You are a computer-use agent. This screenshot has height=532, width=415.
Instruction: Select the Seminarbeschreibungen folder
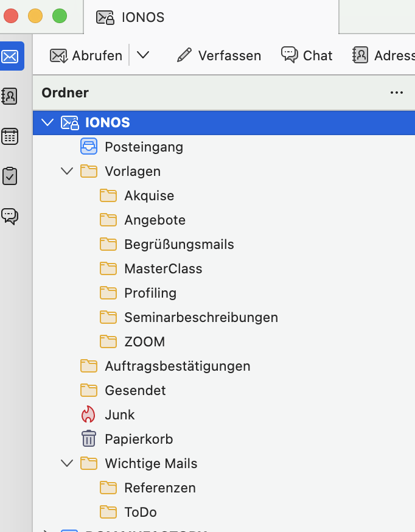(x=201, y=317)
